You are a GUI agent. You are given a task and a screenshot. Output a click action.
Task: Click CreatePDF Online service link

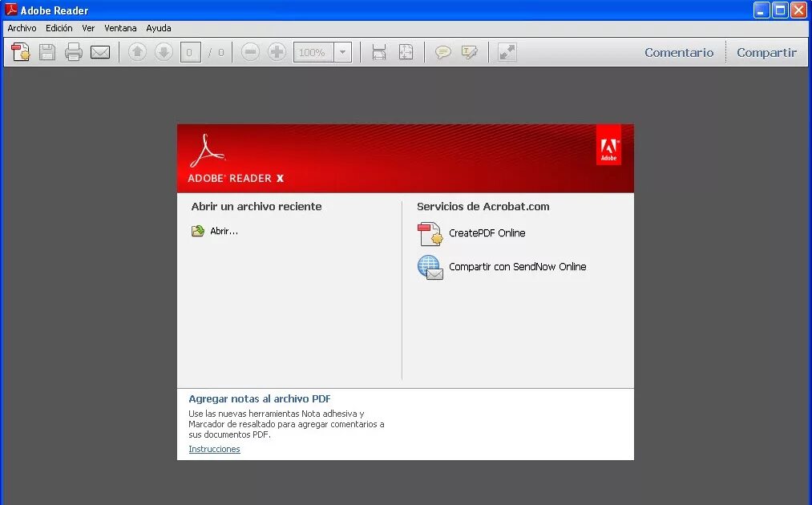pos(487,233)
